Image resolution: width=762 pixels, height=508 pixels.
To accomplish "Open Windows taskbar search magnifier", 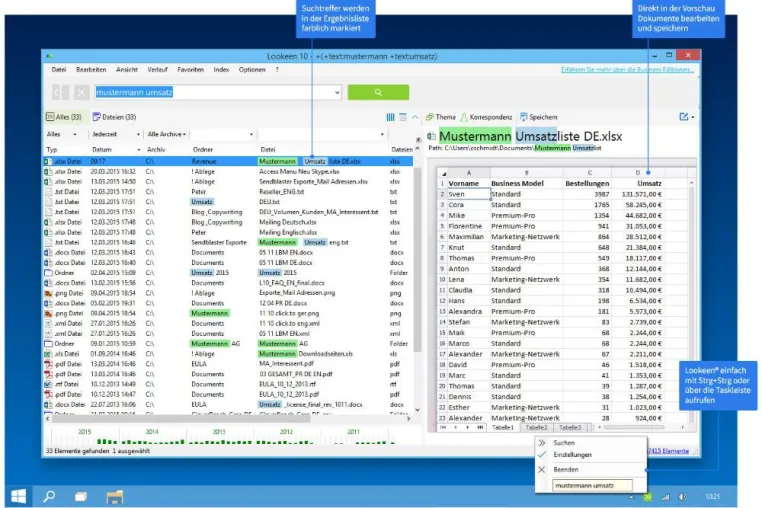I will pyautogui.click(x=49, y=496).
